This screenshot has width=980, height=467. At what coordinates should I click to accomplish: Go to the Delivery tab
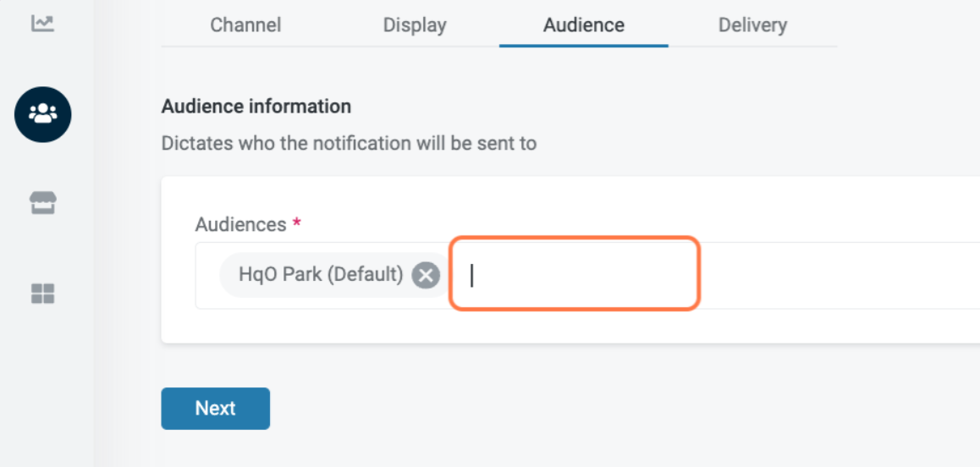[x=752, y=25]
